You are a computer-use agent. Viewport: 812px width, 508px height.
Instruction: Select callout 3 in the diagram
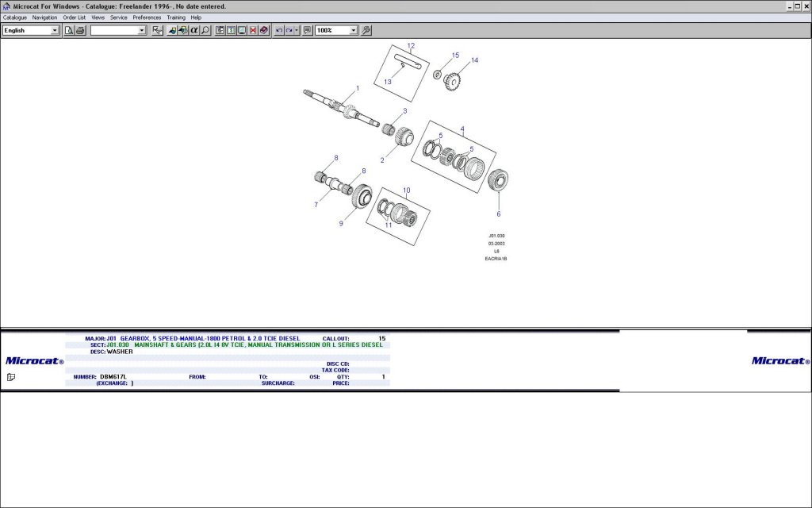point(405,111)
